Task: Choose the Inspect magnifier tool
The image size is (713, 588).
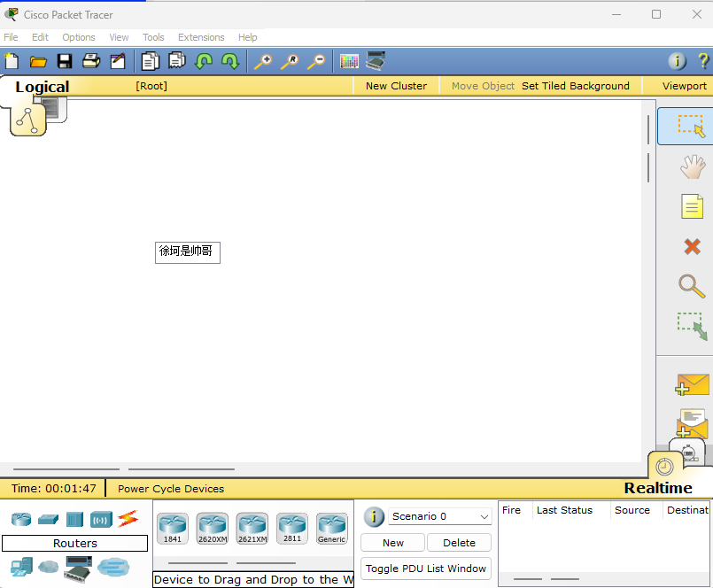Action: (x=692, y=286)
